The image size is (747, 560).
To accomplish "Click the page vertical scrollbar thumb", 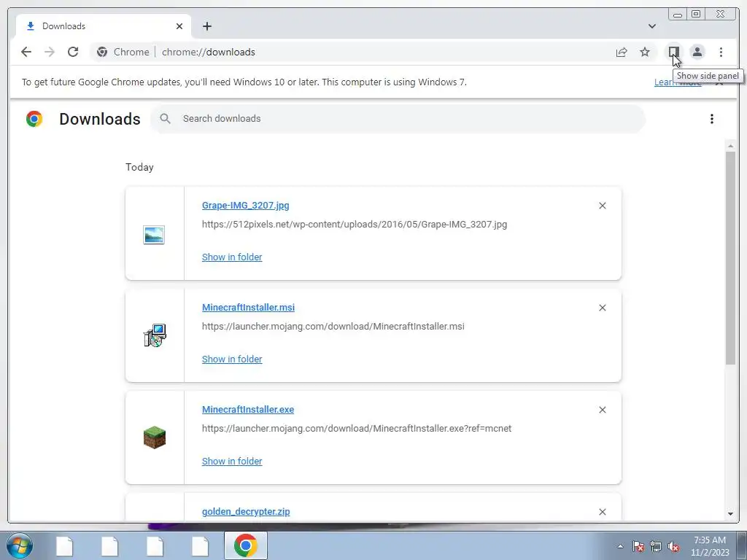I will click(x=730, y=258).
